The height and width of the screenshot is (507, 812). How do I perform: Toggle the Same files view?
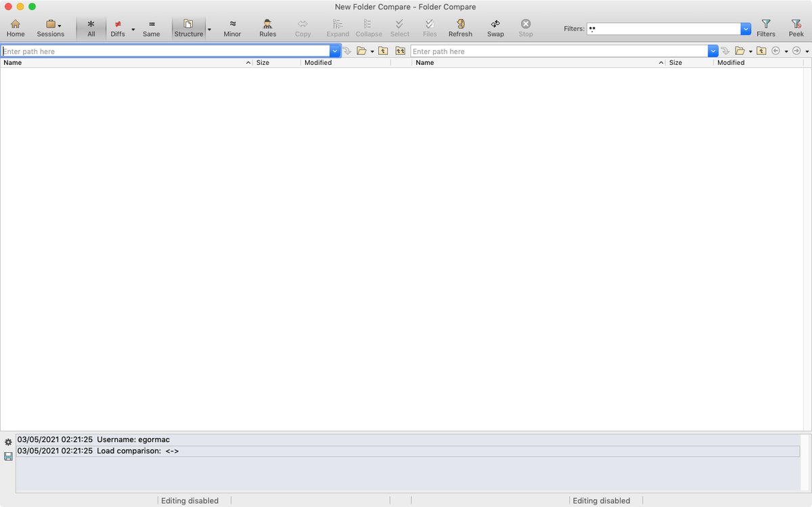coord(152,28)
